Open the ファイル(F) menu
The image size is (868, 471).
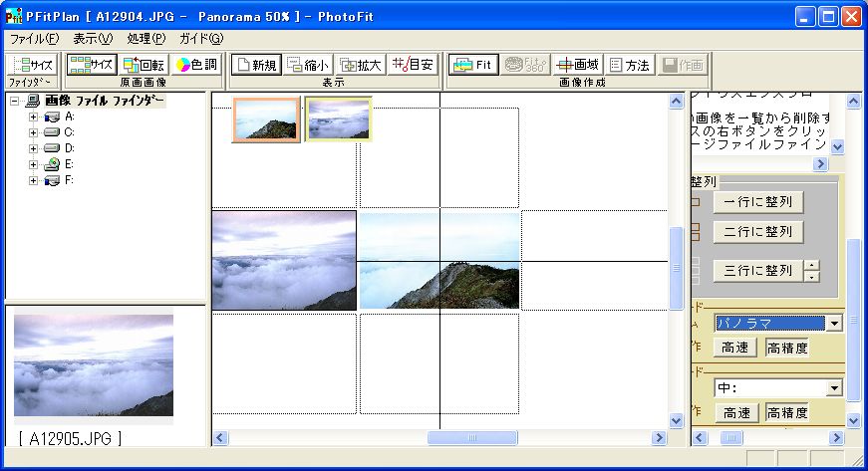34,39
